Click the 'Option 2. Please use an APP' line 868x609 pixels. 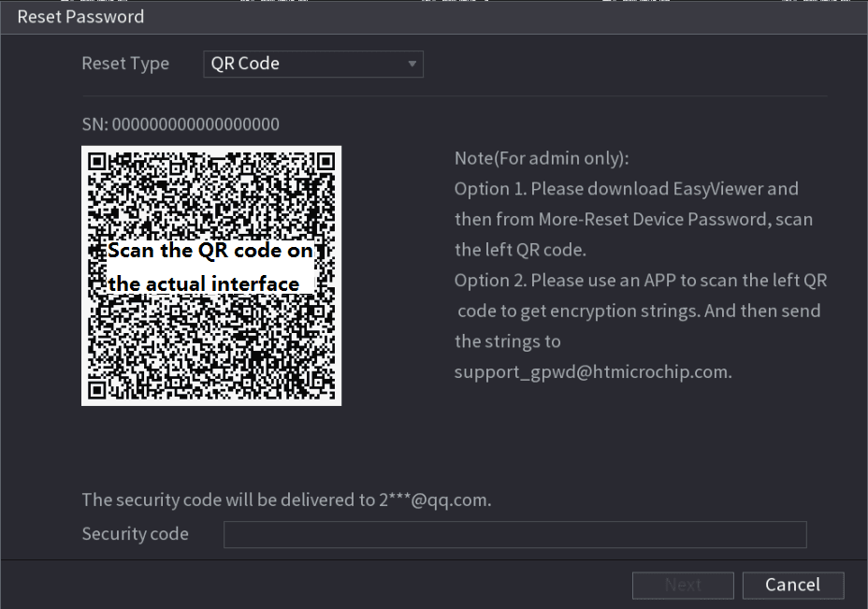tap(641, 280)
